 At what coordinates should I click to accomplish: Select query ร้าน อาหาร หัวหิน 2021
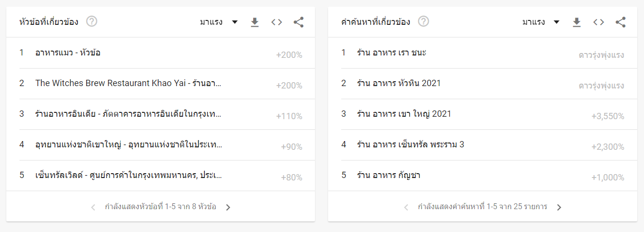point(399,83)
